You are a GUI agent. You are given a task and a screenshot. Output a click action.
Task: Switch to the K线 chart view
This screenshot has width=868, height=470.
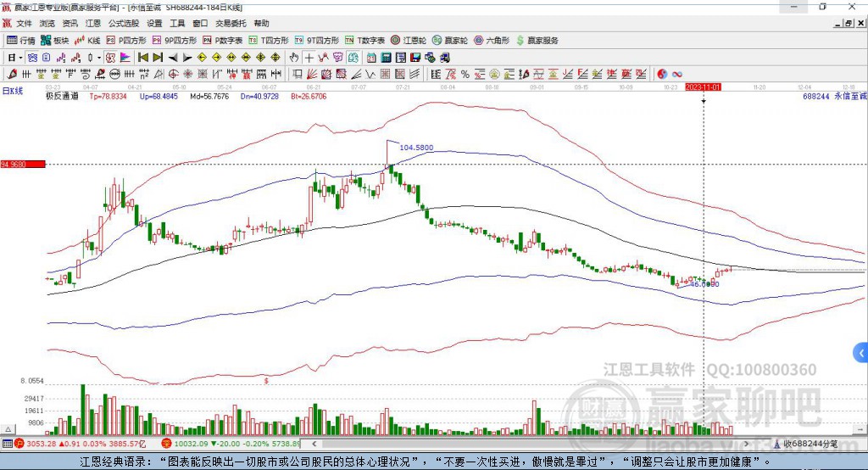tap(87, 41)
